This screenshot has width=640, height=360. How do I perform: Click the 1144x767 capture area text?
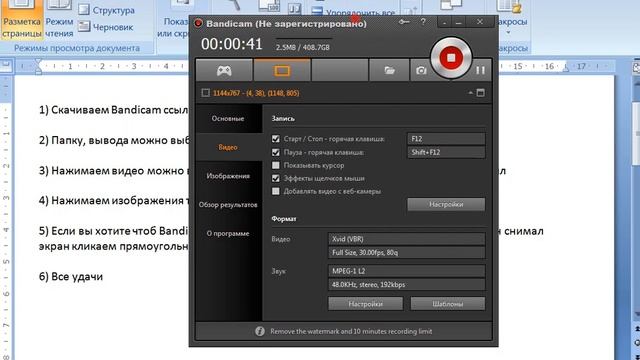click(x=256, y=93)
